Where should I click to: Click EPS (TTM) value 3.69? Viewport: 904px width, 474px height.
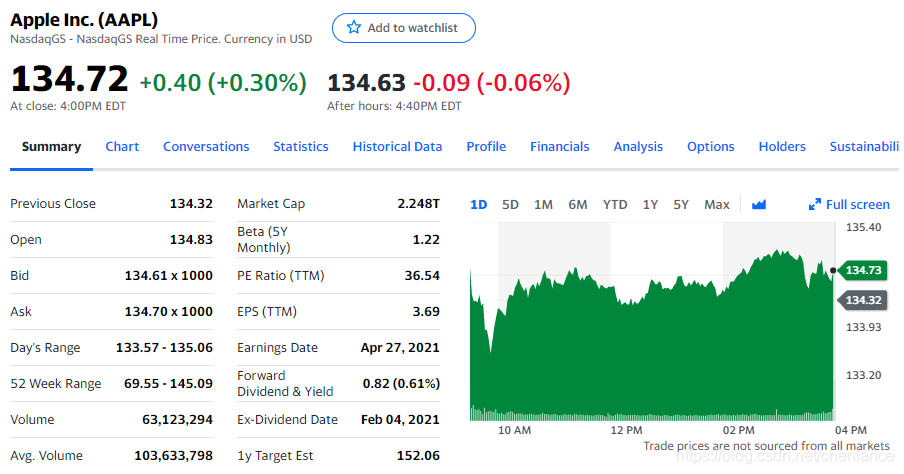(x=426, y=311)
